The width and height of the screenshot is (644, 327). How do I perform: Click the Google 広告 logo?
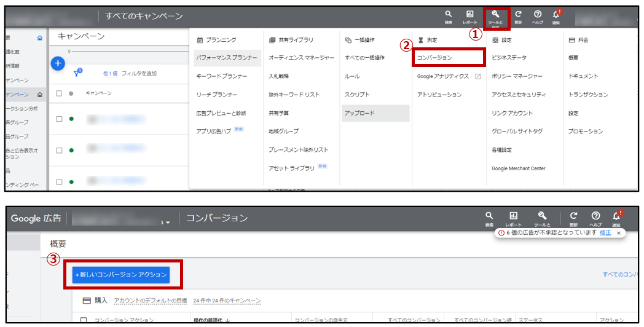coord(36,218)
